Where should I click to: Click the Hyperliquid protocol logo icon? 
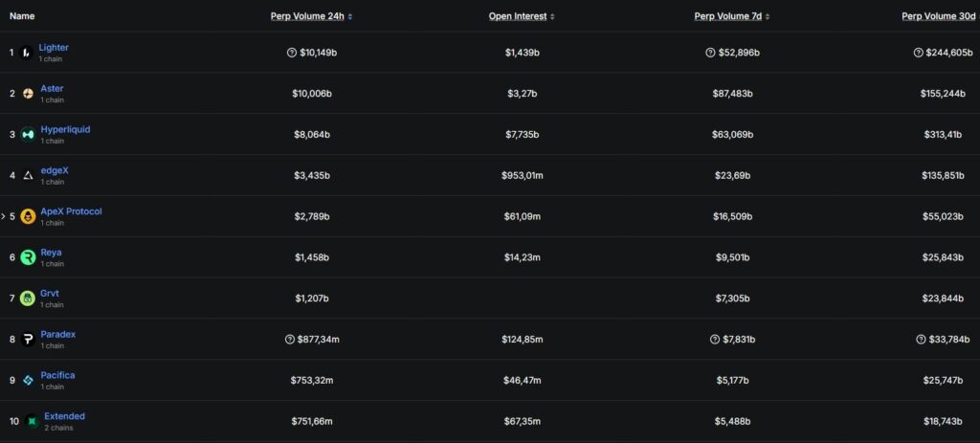coord(28,135)
